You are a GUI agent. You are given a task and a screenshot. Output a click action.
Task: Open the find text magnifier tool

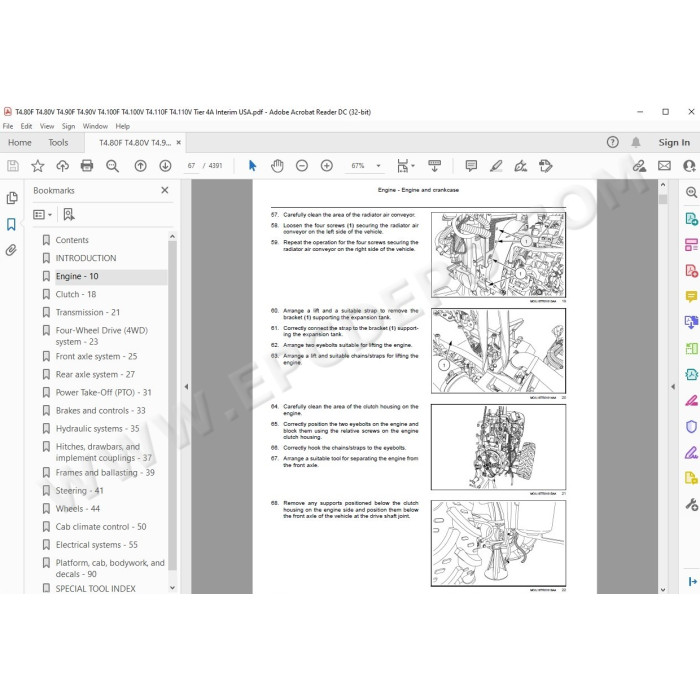(x=112, y=166)
